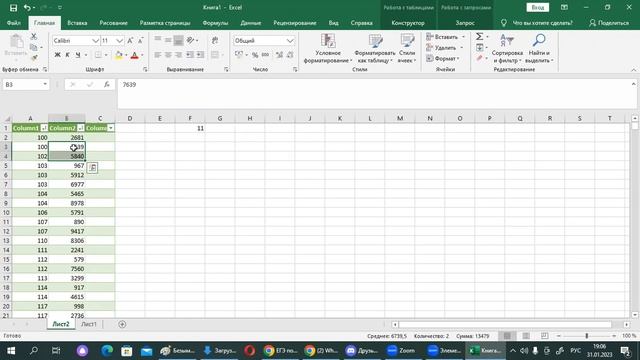Open the Файл tab
This screenshot has width=640, height=360.
[14, 23]
